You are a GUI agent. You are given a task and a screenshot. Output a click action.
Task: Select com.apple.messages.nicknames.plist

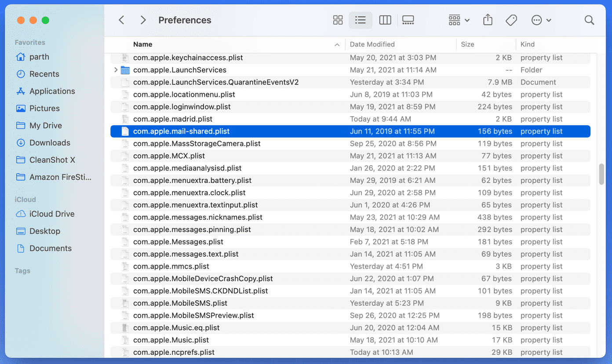(350, 218)
